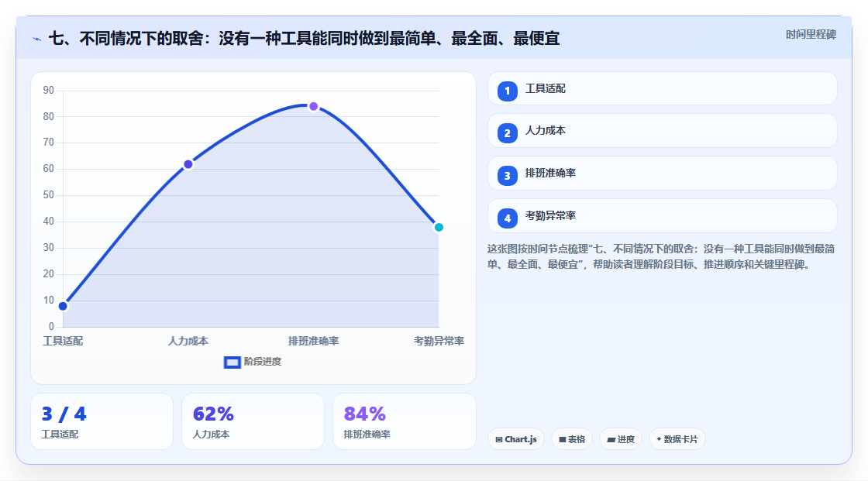Image resolution: width=868 pixels, height=481 pixels.
Task: Open the 考勤异常率 milestone row
Action: click(x=662, y=216)
